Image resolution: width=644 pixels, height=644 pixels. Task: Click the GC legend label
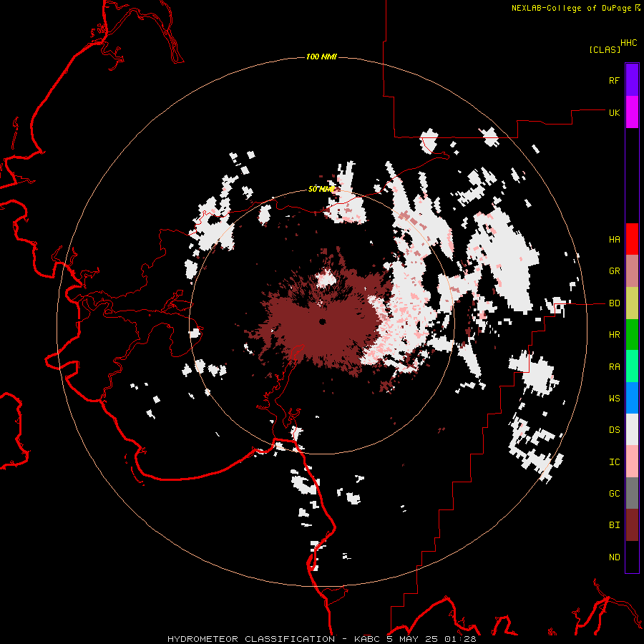click(614, 494)
